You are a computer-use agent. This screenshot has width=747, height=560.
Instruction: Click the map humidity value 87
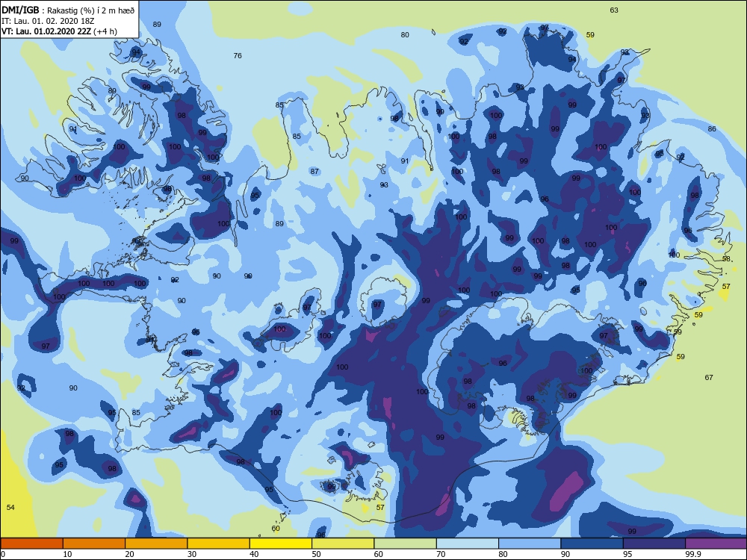click(x=314, y=172)
